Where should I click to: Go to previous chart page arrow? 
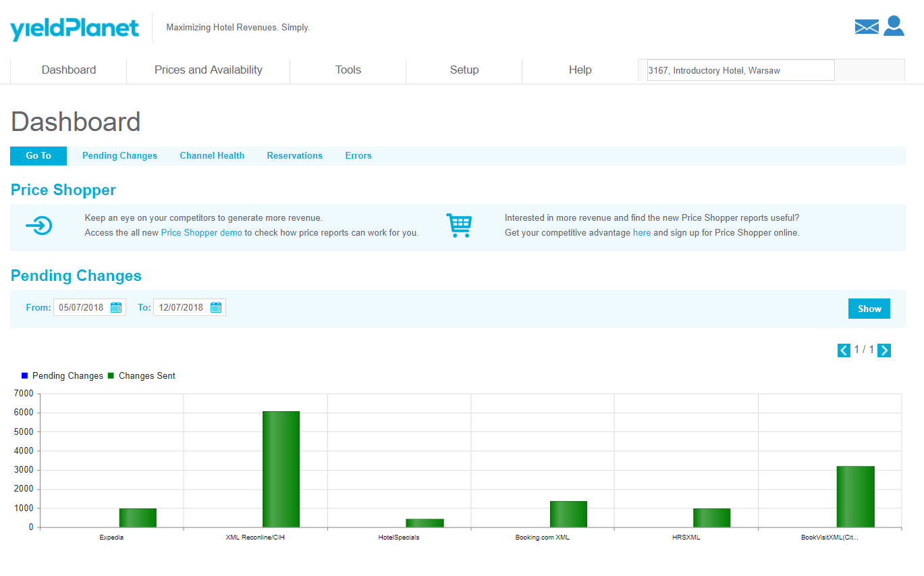click(844, 350)
